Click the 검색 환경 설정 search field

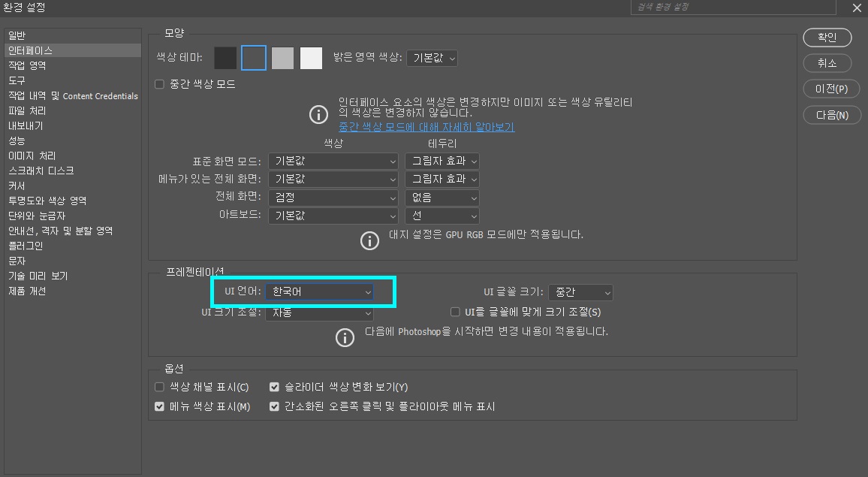[x=732, y=8]
